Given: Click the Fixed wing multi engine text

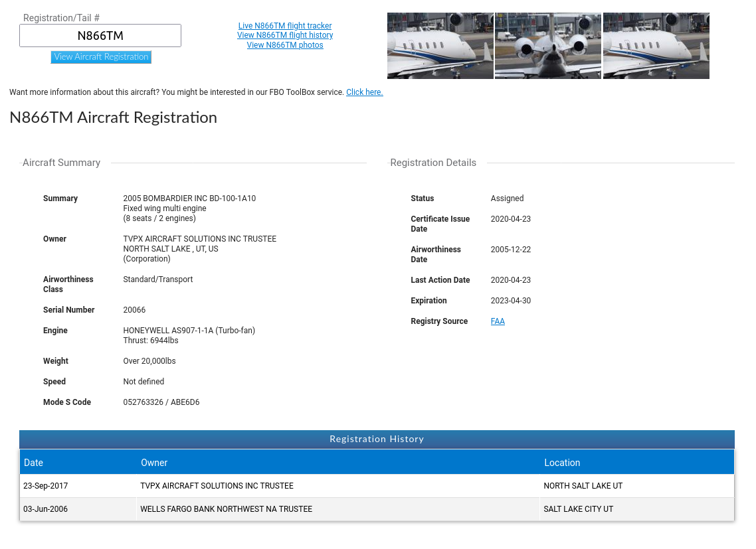Looking at the screenshot, I should pyautogui.click(x=165, y=208).
